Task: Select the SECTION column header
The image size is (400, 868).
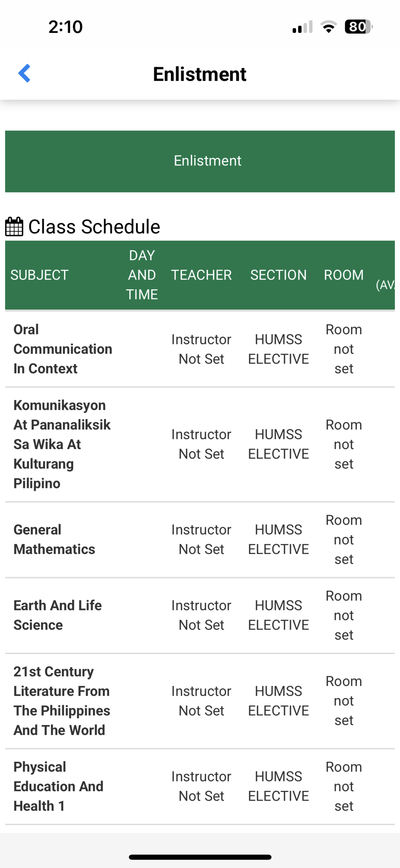Action: pos(278,275)
